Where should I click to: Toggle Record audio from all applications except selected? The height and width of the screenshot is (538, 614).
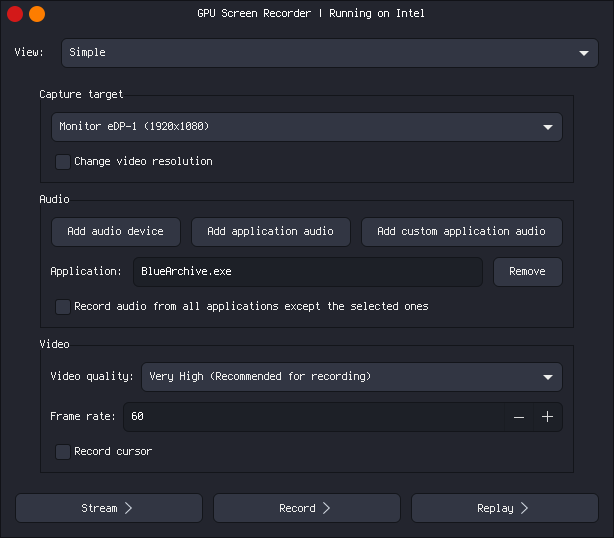click(x=63, y=307)
